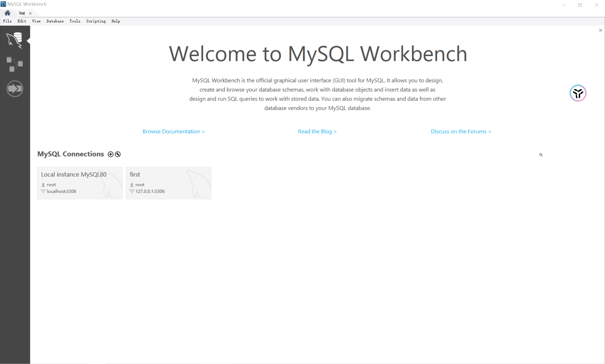This screenshot has width=605, height=364.
Task: Open the Migration wizard sidebar icon
Action: tap(15, 89)
